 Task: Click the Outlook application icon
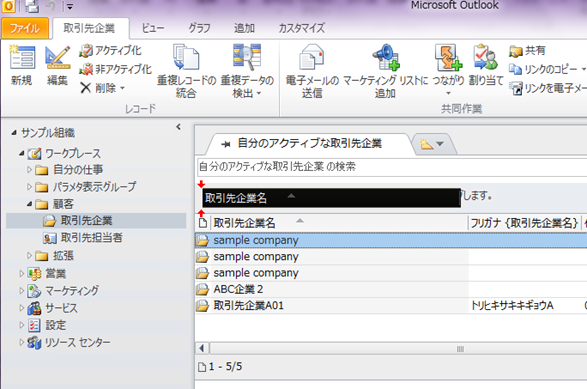coord(8,6)
